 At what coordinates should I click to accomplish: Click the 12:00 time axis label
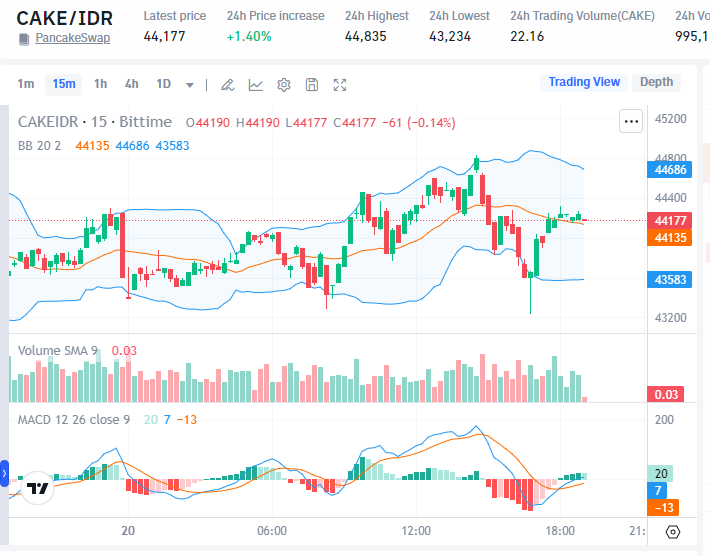tap(416, 531)
